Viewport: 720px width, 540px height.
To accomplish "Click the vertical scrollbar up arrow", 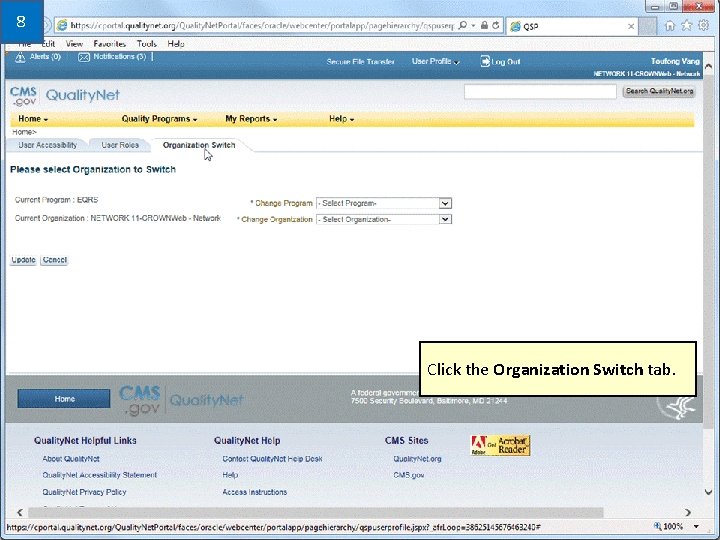I will (708, 67).
